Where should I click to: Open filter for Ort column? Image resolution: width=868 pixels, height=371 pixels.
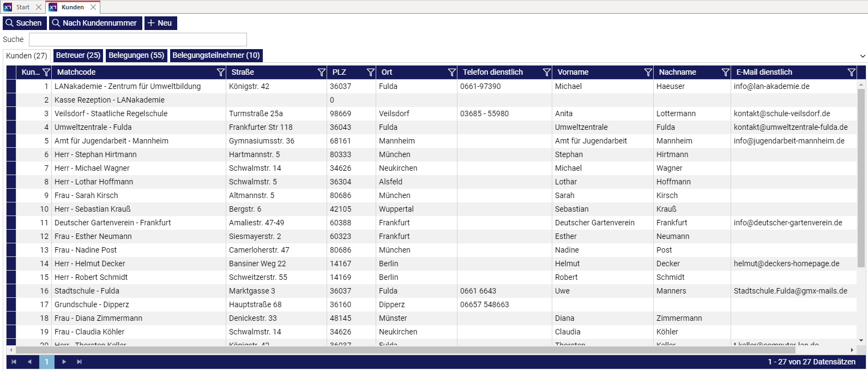(x=451, y=73)
